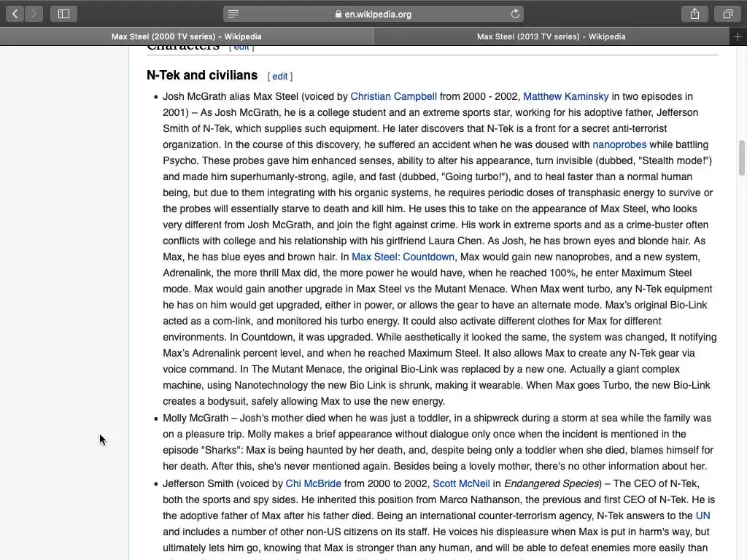The width and height of the screenshot is (747, 560).
Task: Follow the nanoprobes link
Action: pos(619,145)
